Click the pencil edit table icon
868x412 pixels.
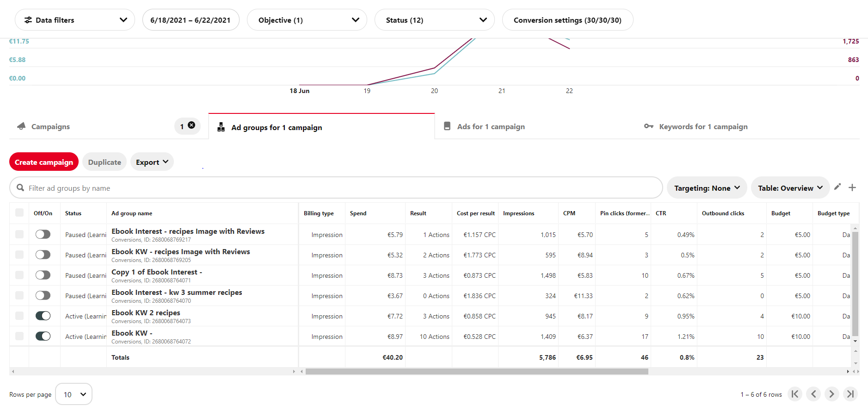pyautogui.click(x=837, y=187)
